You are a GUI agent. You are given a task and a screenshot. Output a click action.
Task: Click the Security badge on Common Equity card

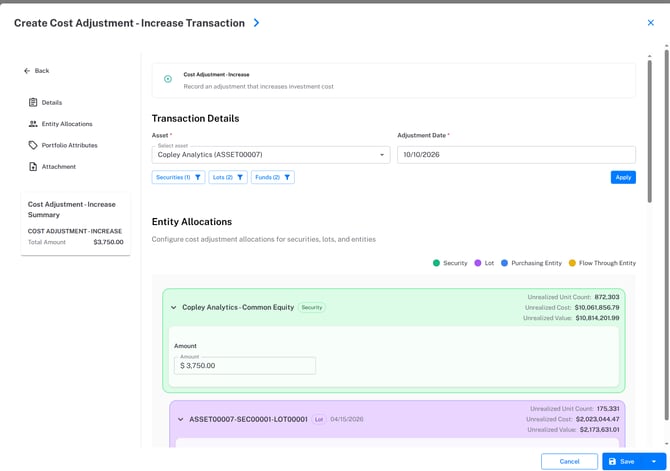point(312,307)
